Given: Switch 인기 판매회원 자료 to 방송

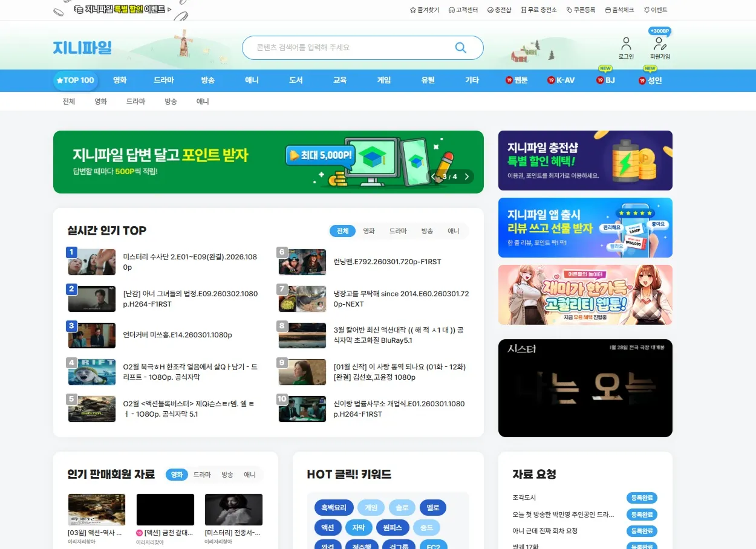Looking at the screenshot, I should point(227,475).
